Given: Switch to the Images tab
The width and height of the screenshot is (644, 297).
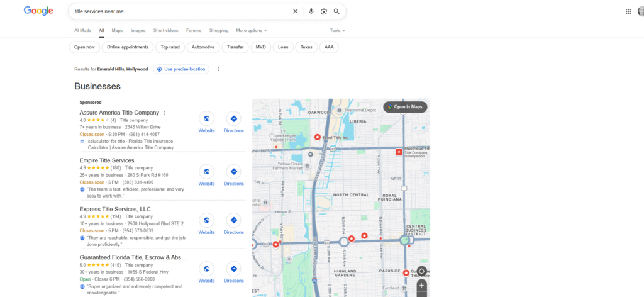Looking at the screenshot, I should pos(138,30).
